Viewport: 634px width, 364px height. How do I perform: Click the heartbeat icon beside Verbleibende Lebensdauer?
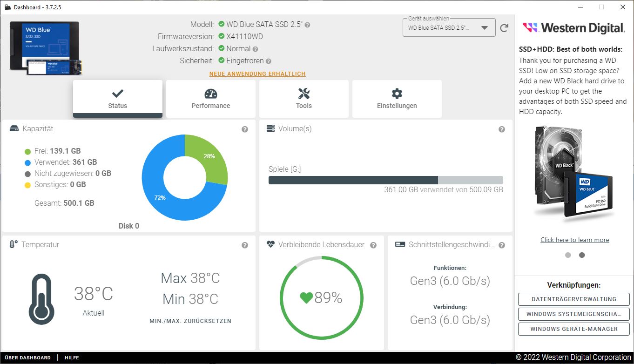270,244
